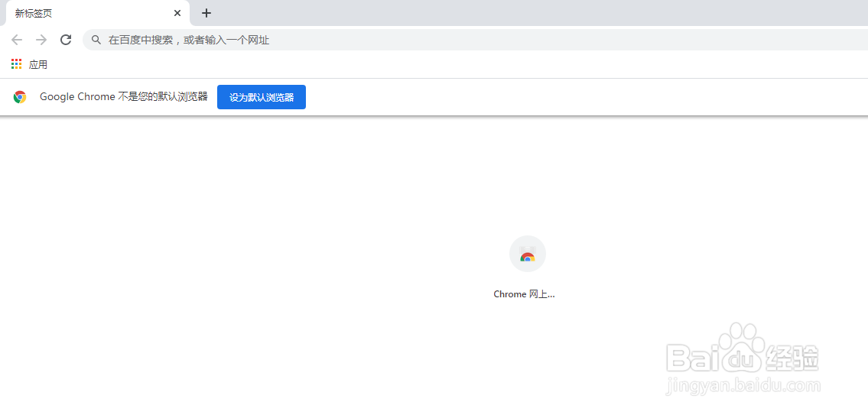Viewport: 868px width, 415px height.
Task: Click the Chrome logo in the infobar
Action: 20,97
